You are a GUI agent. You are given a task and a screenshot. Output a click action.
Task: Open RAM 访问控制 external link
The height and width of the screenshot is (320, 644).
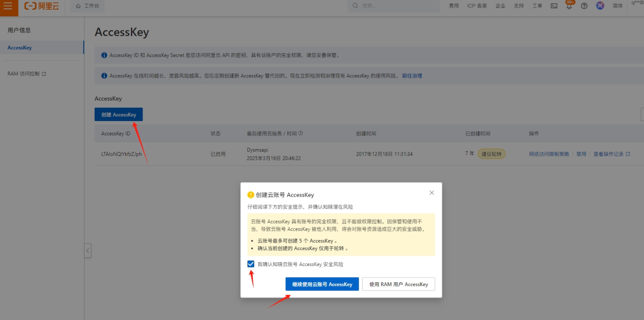(x=27, y=74)
